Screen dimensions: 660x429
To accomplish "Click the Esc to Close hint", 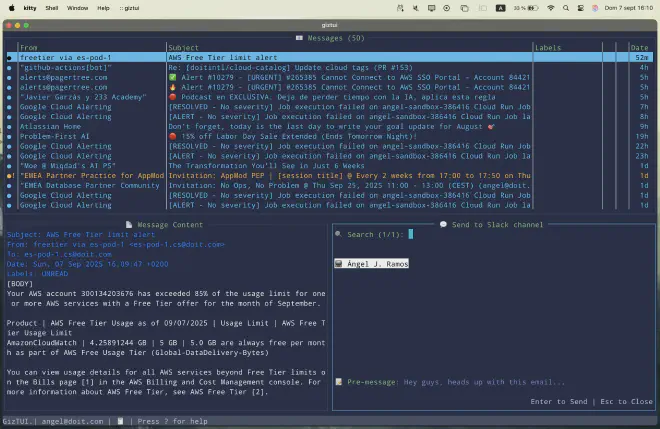I will click(626, 402).
